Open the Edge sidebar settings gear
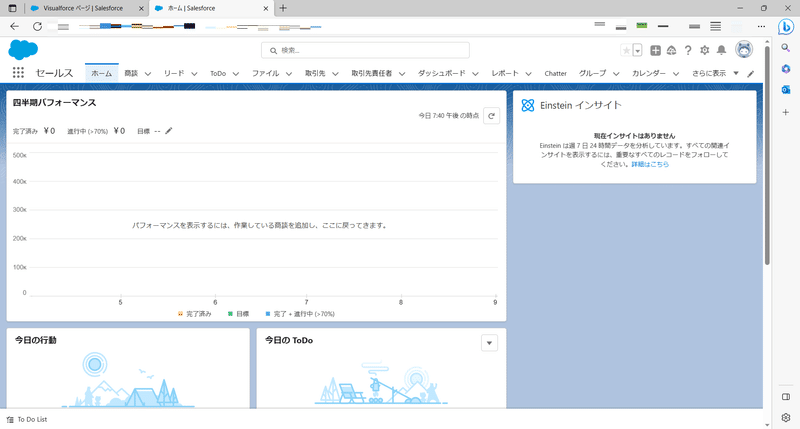The image size is (800, 429). click(x=786, y=417)
